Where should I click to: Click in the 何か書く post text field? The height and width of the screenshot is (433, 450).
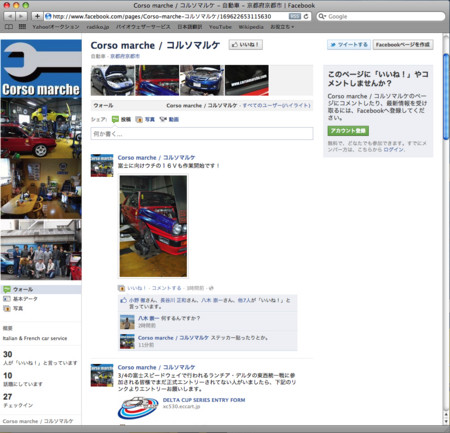pos(202,134)
